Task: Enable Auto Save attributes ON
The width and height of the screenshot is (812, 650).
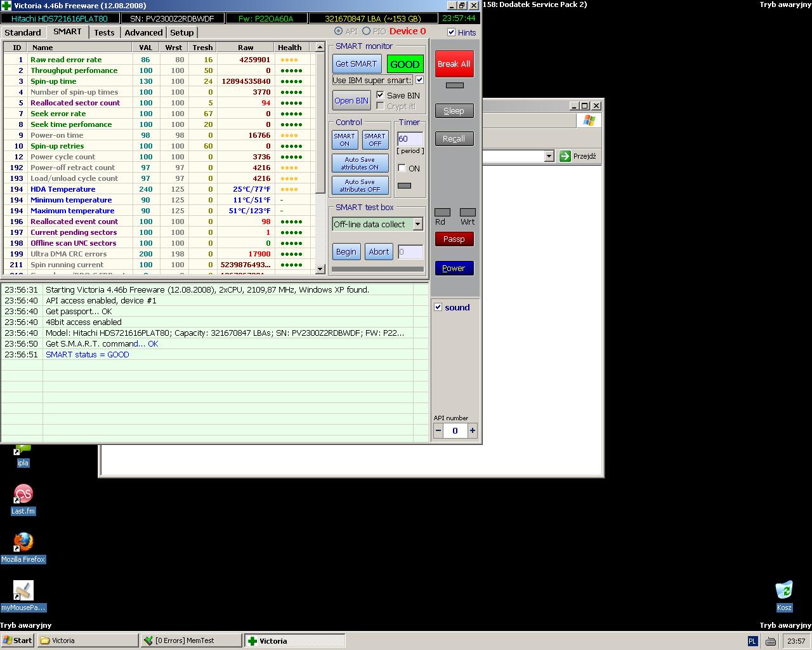Action: click(x=360, y=163)
